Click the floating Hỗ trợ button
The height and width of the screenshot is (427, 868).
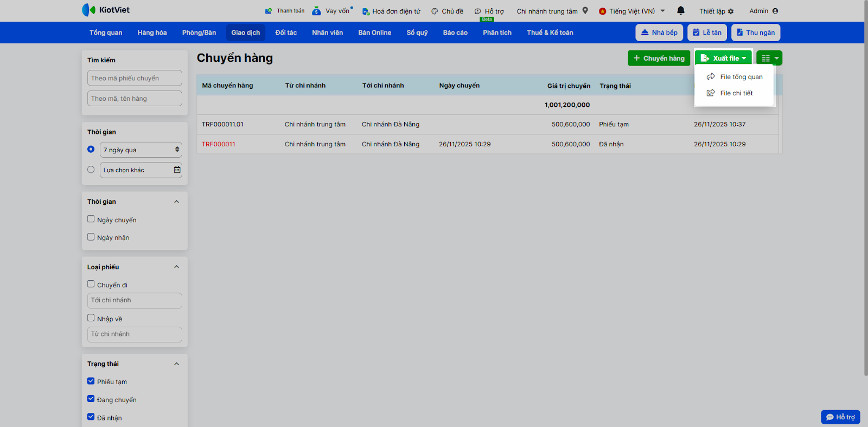coord(840,417)
